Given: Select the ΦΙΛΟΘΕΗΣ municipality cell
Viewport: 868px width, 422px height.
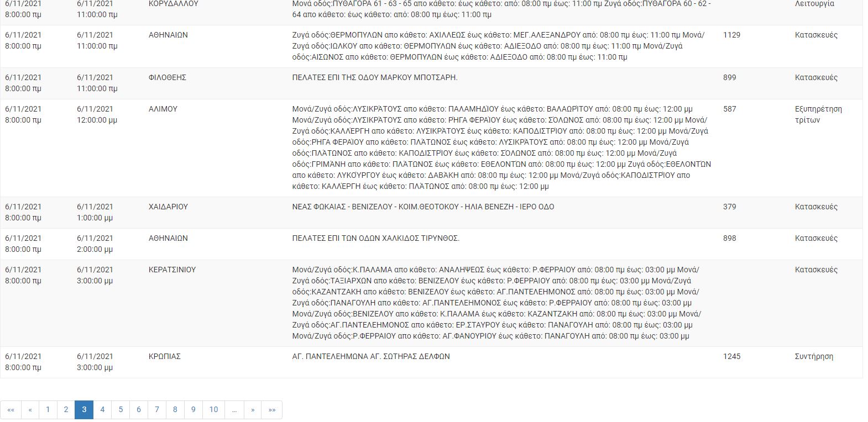Looking at the screenshot, I should [x=168, y=78].
